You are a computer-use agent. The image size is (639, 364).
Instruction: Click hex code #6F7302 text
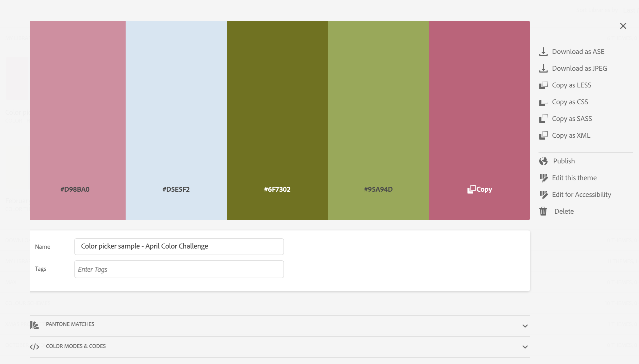pos(277,189)
